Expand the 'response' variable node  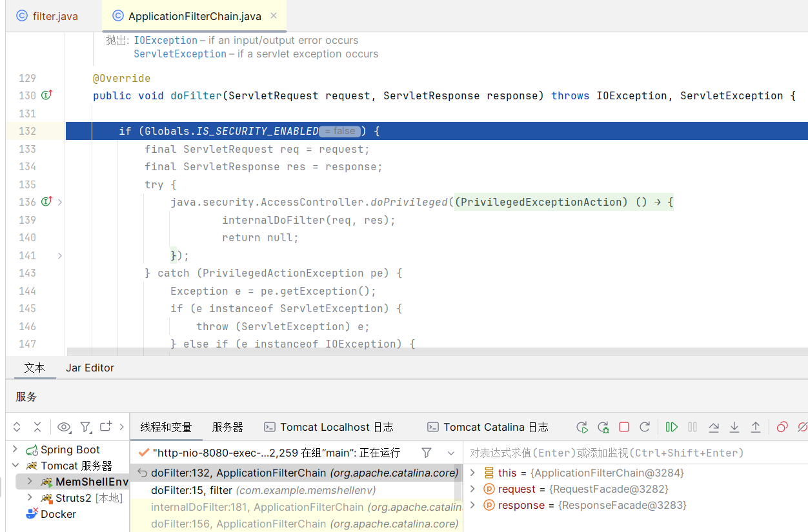click(472, 505)
